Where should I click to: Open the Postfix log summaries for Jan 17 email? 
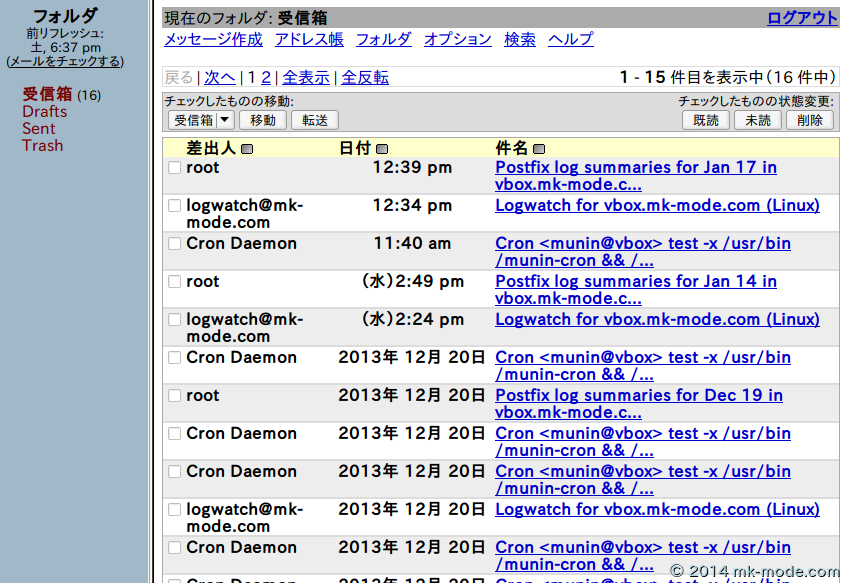635,168
